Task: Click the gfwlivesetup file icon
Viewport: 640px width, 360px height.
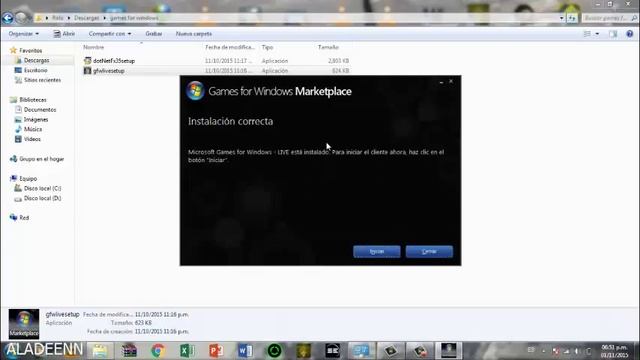Action: coord(87,71)
